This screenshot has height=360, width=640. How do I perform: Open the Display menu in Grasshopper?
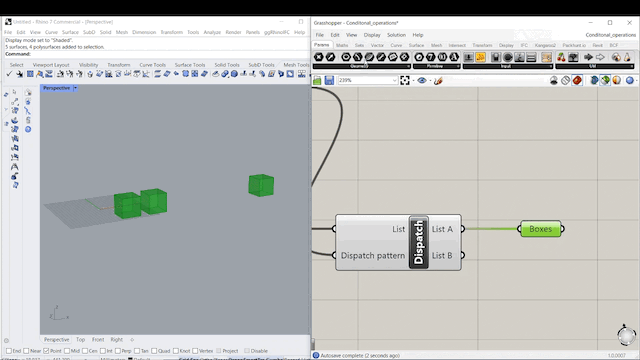(372, 35)
